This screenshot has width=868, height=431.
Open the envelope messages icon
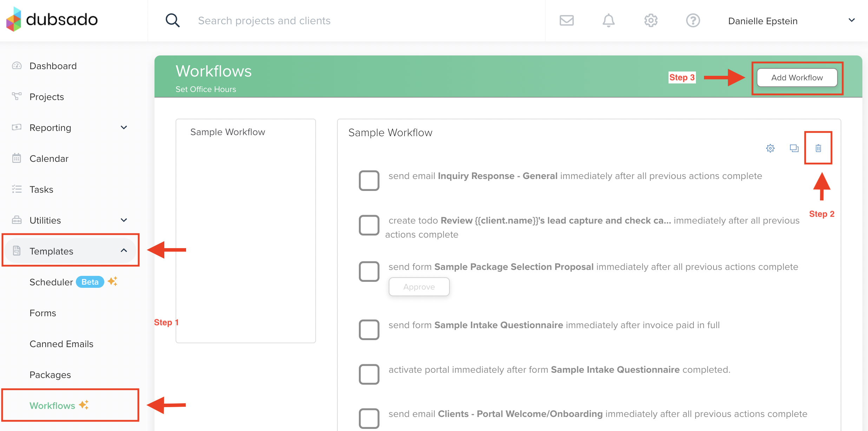(x=566, y=20)
